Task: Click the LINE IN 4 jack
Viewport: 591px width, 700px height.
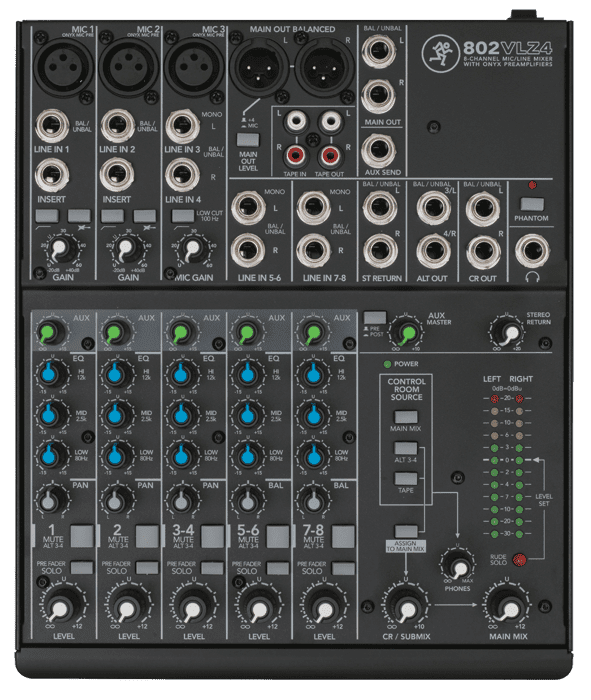Action: tap(182, 175)
